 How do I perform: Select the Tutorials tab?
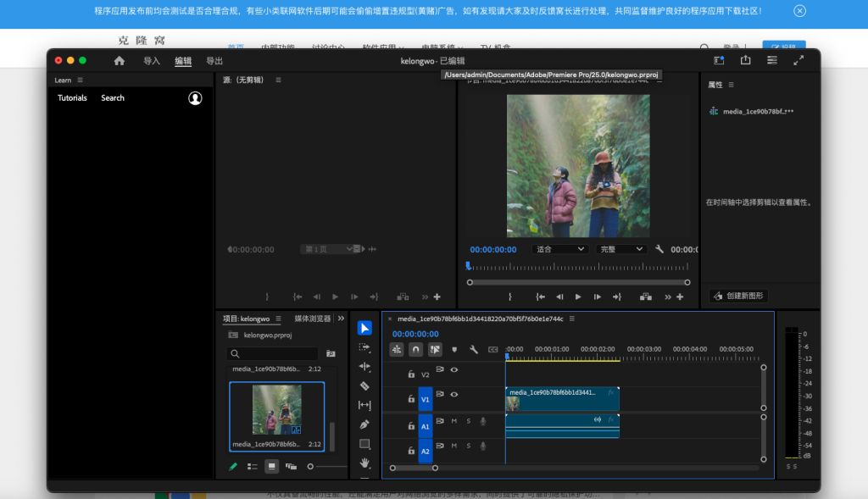coord(73,98)
